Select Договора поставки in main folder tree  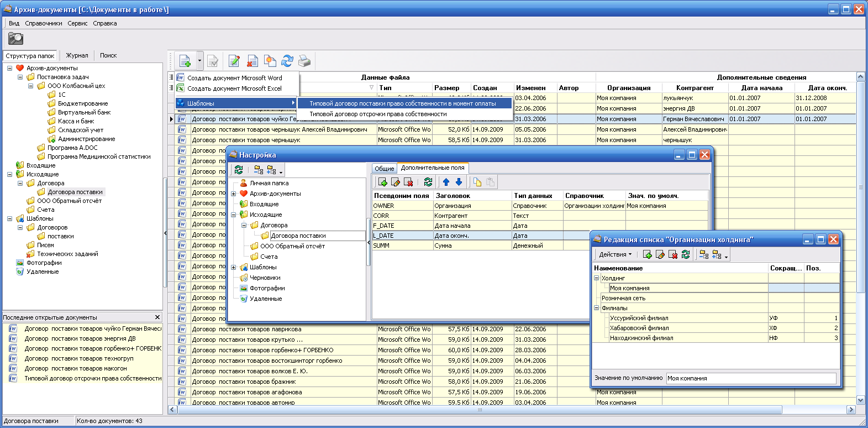pyautogui.click(x=75, y=192)
